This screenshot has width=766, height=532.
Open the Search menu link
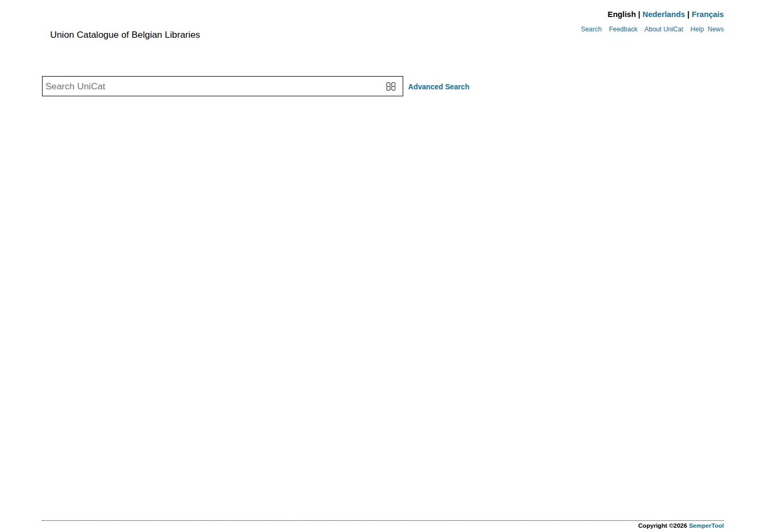(591, 29)
